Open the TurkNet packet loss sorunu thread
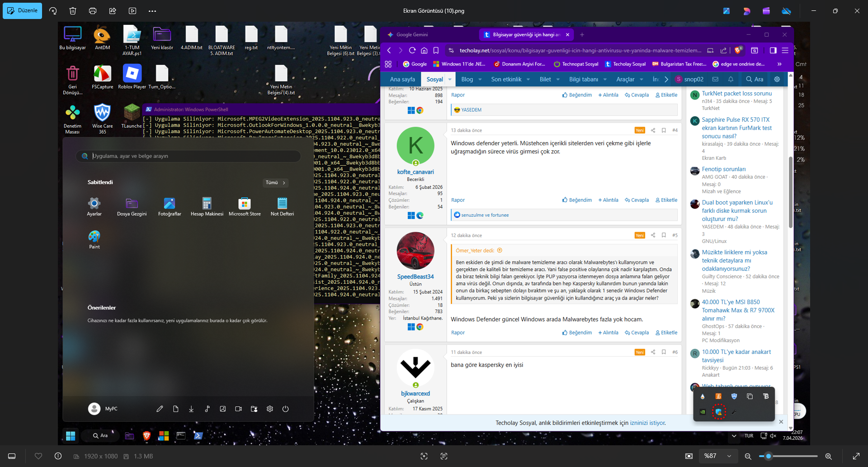 737,94
